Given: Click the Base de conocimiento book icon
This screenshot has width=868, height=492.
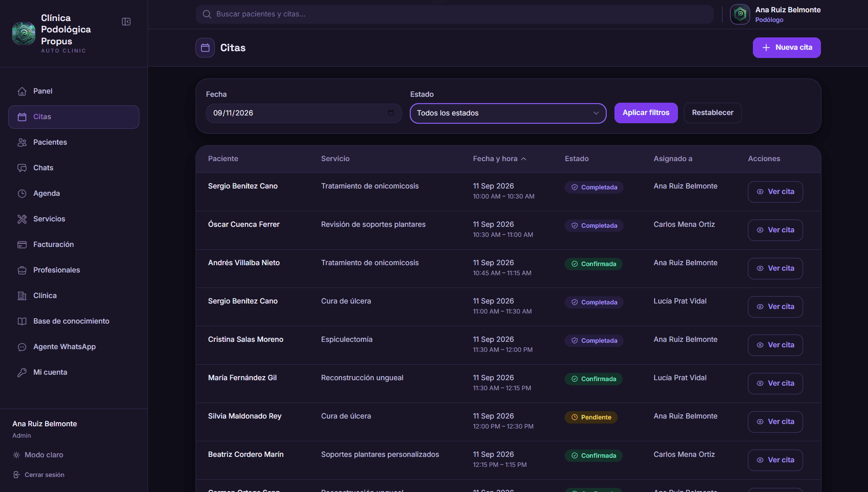Looking at the screenshot, I should 22,321.
